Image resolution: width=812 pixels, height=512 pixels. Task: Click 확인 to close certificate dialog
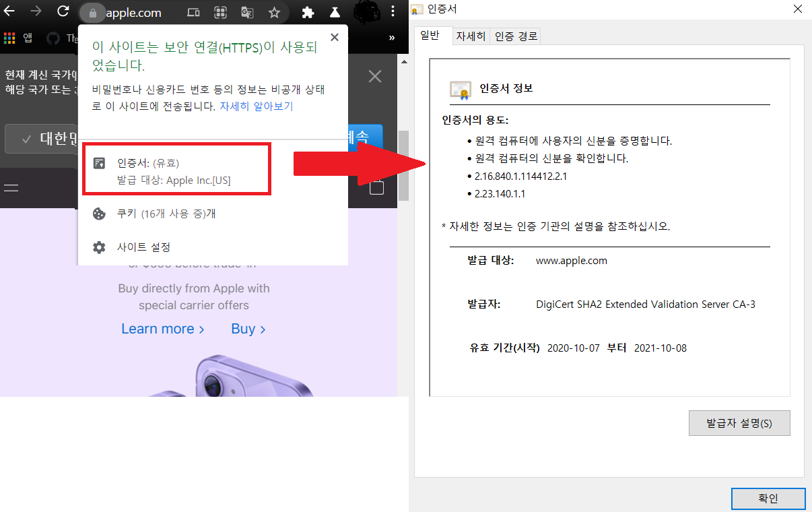coord(768,499)
